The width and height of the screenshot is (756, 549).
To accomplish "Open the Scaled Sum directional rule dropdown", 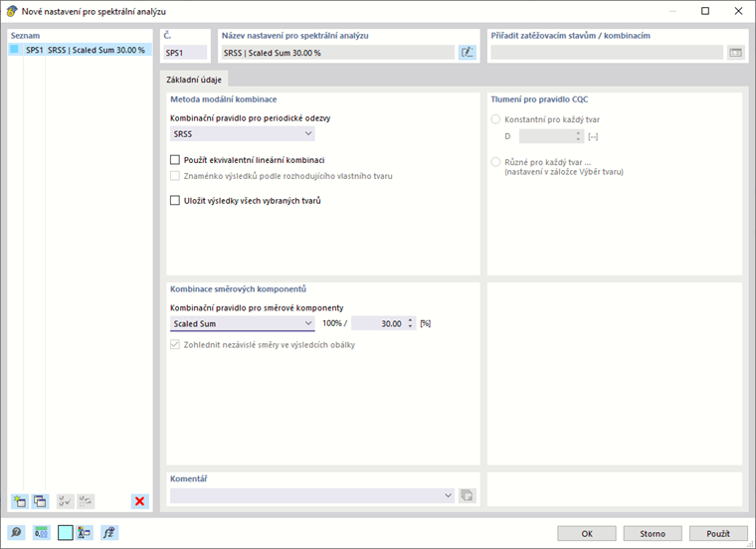I will pyautogui.click(x=243, y=323).
